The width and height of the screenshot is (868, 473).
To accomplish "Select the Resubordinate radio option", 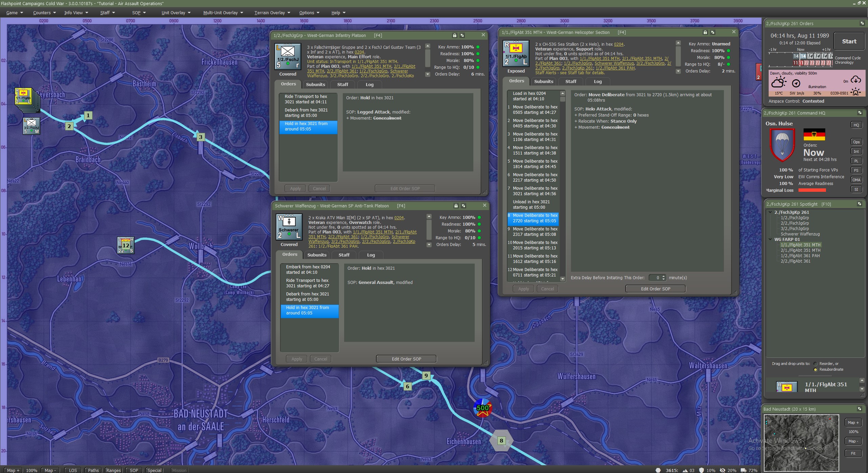I will [815, 369].
